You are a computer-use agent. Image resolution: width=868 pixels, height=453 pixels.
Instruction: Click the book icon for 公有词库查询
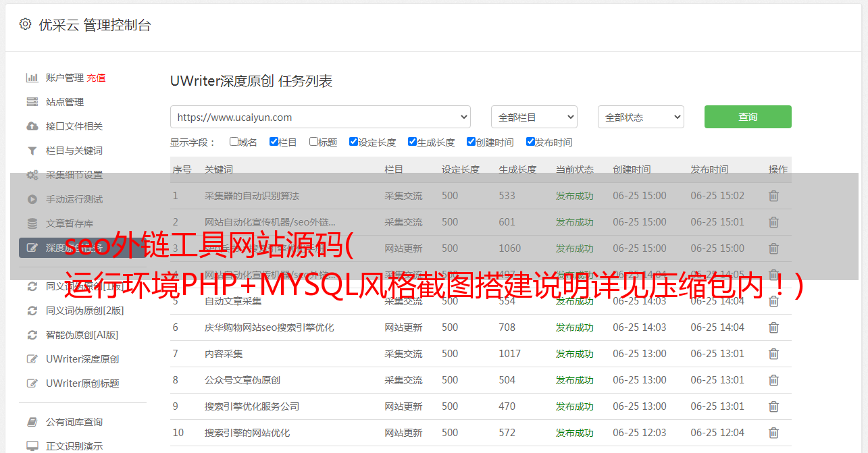32,422
